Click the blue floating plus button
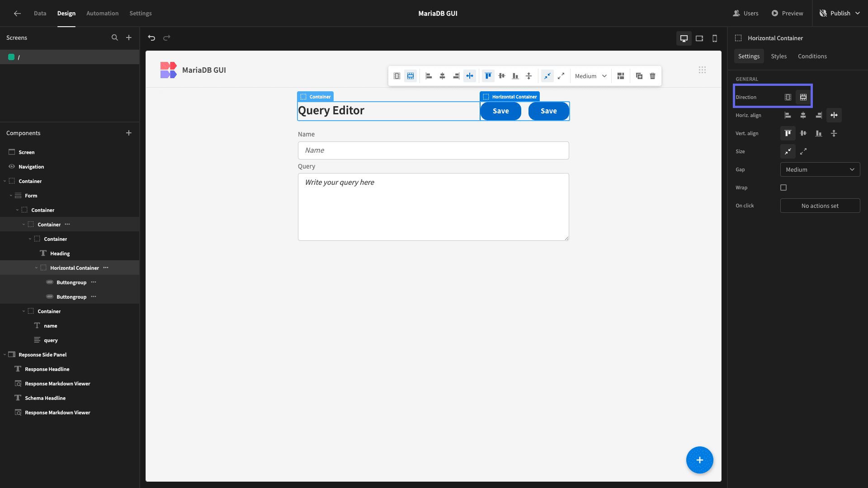This screenshot has width=868, height=488. point(699,460)
